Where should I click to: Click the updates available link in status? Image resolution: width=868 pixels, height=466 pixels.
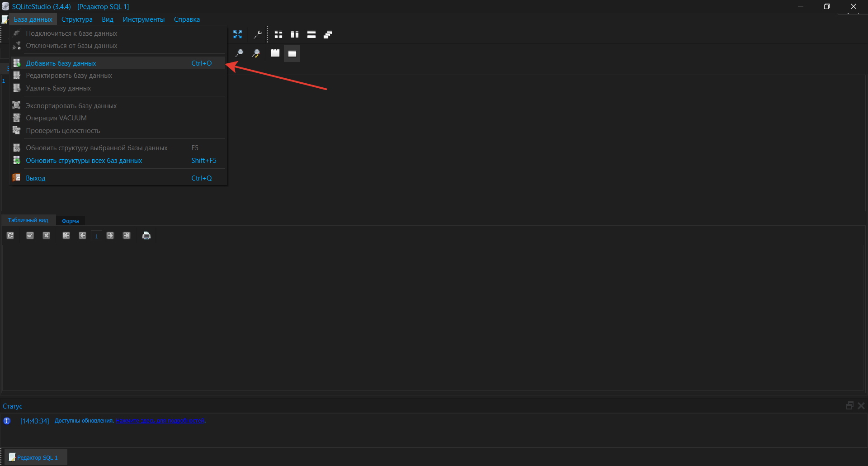[x=160, y=421]
